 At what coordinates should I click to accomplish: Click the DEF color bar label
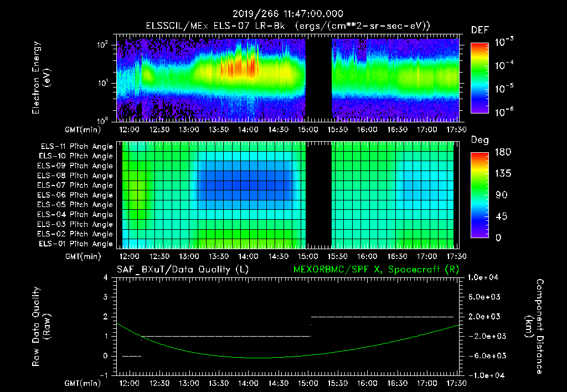pyautogui.click(x=480, y=30)
